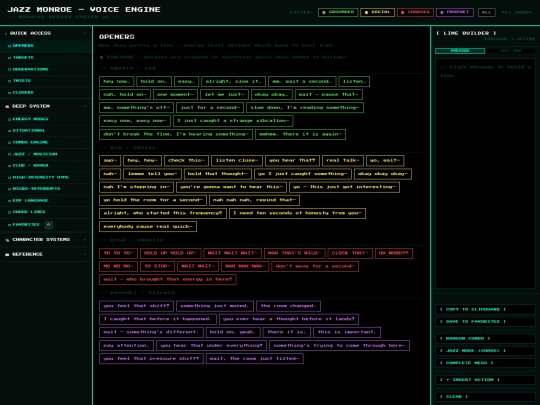Select the All filter button

(x=486, y=12)
